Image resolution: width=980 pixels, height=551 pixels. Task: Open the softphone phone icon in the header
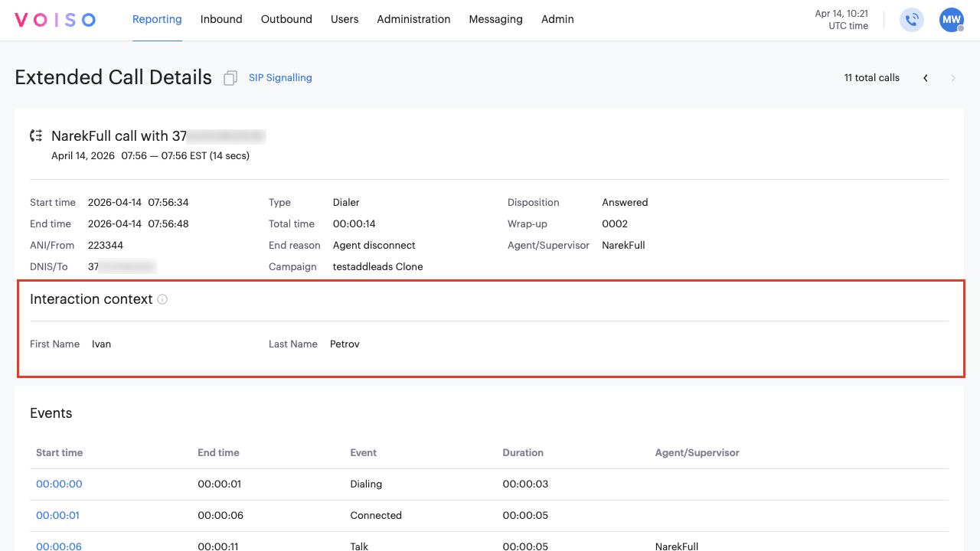pyautogui.click(x=911, y=20)
